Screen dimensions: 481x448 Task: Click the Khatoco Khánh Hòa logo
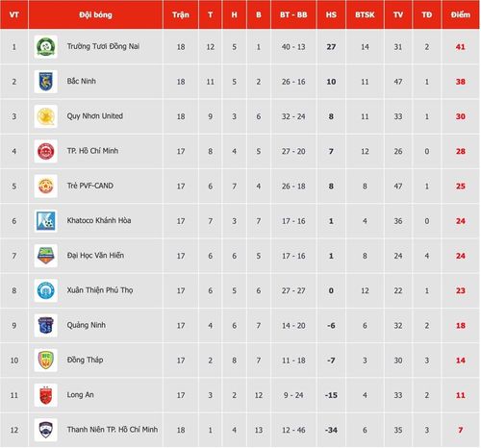point(45,221)
